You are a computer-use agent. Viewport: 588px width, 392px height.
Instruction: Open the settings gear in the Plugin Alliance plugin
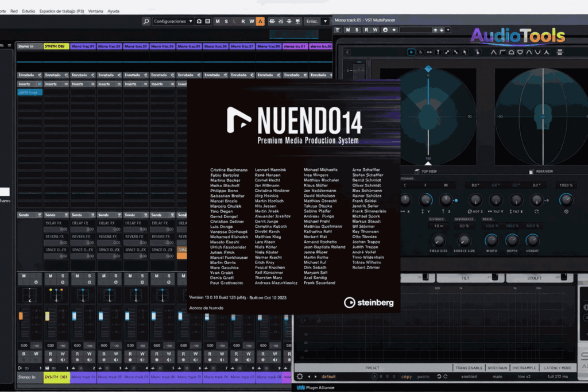299,377
